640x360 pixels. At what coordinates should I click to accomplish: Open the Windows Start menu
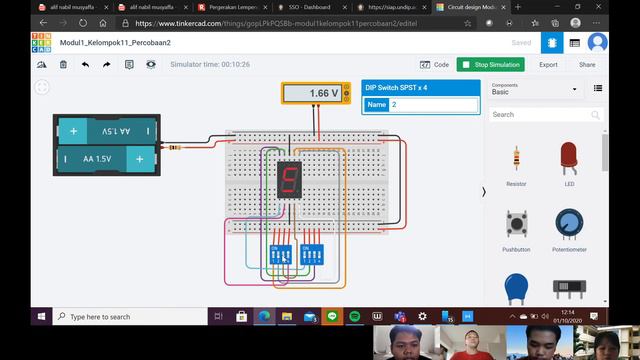tap(41, 316)
